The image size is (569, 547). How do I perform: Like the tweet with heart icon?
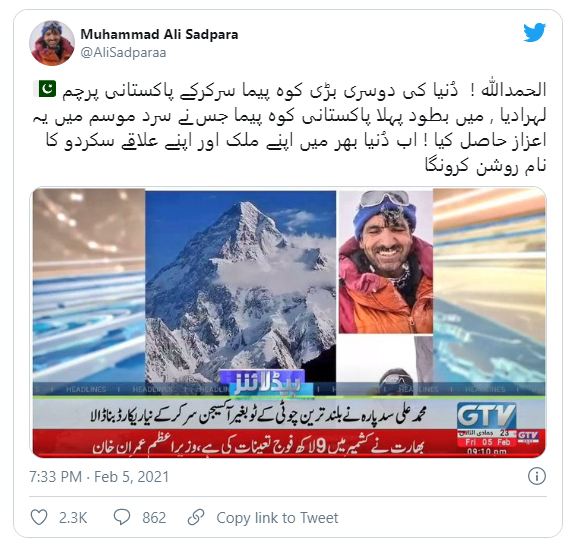point(39,517)
